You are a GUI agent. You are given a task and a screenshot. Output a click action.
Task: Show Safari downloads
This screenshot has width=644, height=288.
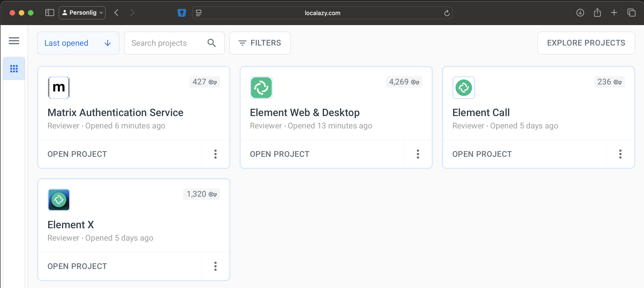coord(580,13)
